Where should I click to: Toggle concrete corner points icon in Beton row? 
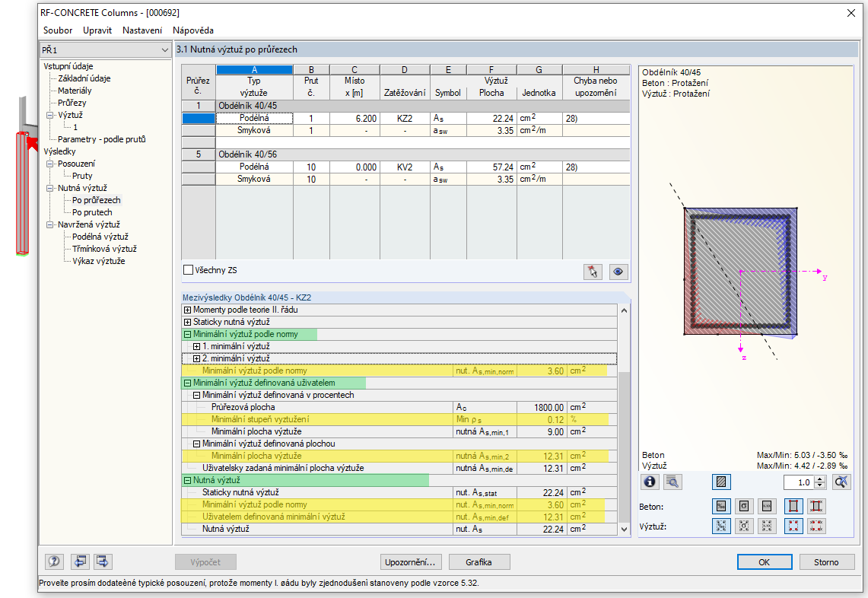pos(793,506)
